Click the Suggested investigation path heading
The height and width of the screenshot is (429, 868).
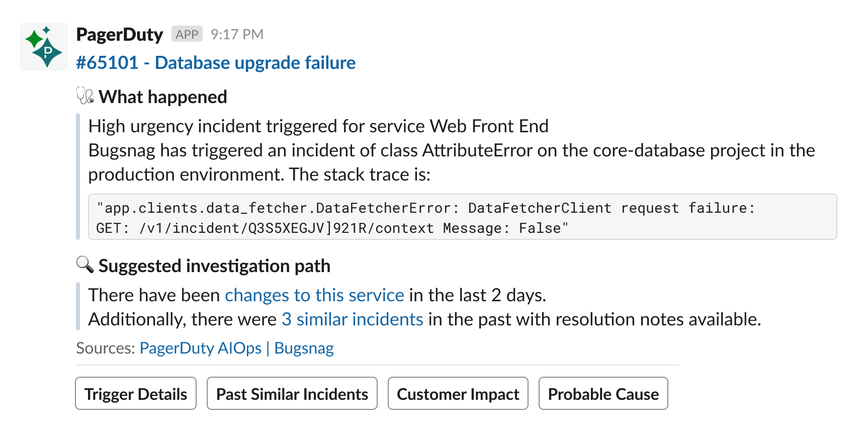(214, 266)
